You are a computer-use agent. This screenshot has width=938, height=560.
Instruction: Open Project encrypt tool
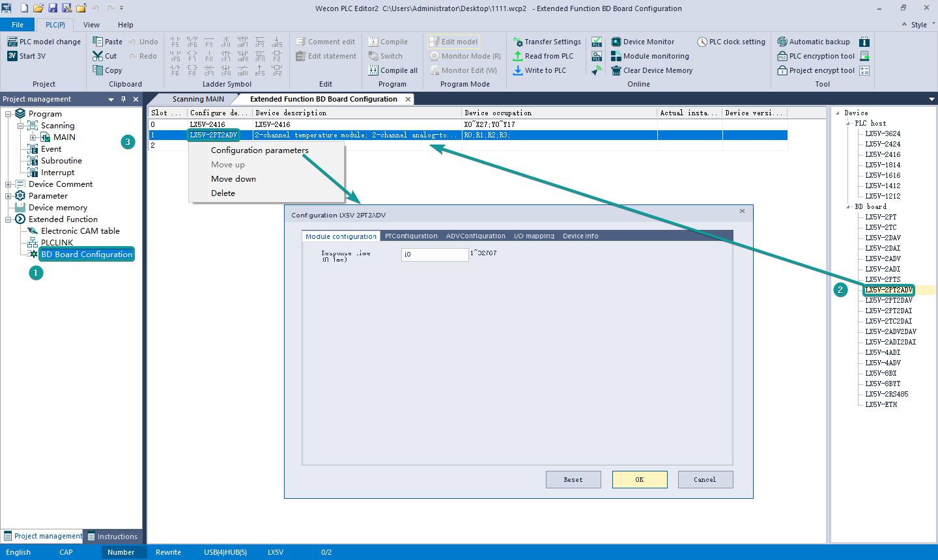816,70
